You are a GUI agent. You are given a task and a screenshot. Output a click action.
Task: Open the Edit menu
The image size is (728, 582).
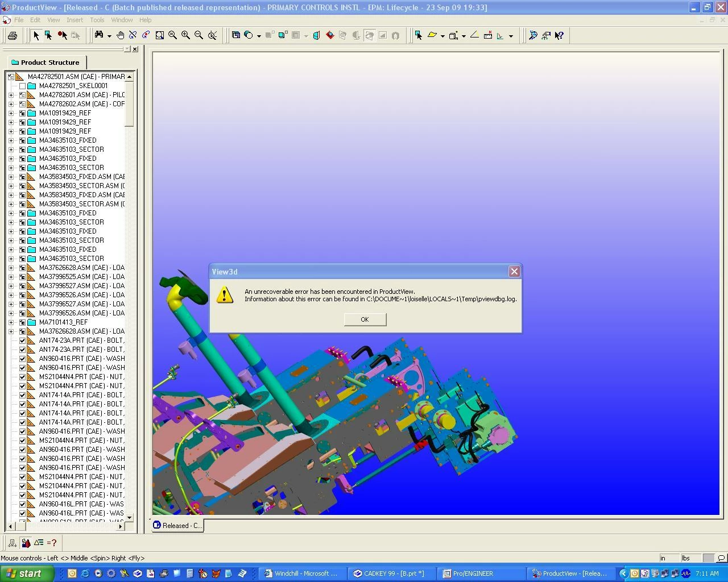(35, 20)
